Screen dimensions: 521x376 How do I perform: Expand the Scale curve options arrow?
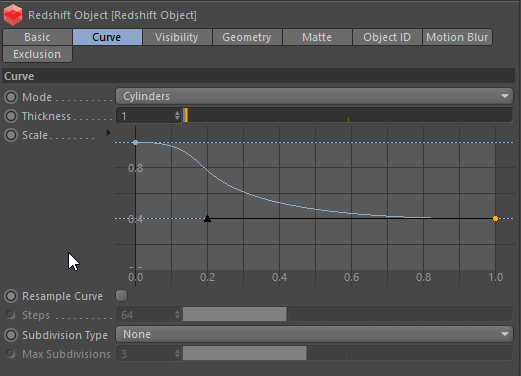click(108, 133)
